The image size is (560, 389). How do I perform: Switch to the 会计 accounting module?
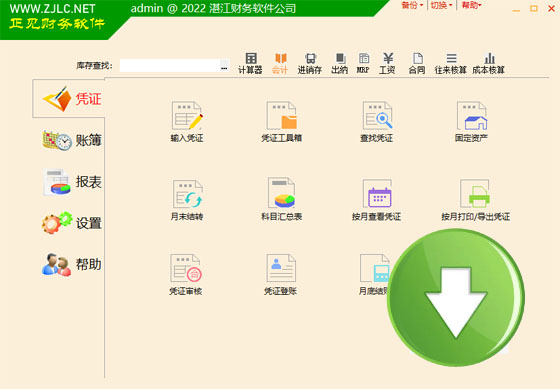click(x=280, y=63)
